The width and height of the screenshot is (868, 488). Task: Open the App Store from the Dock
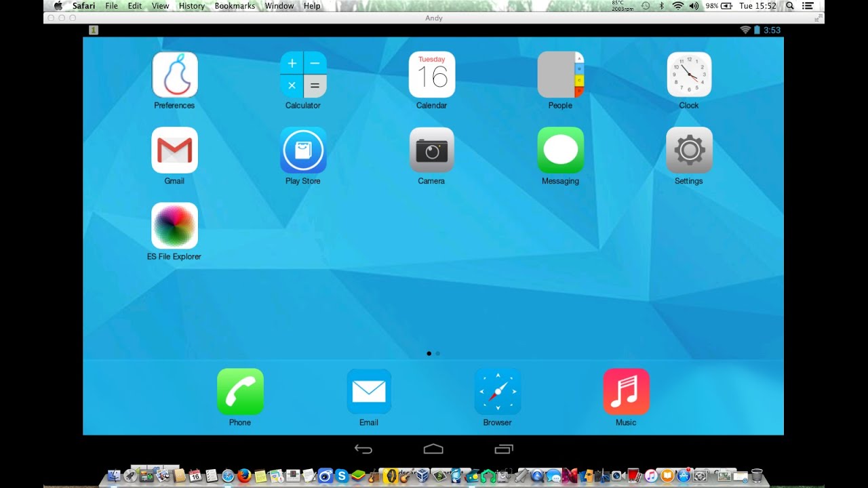coord(683,476)
